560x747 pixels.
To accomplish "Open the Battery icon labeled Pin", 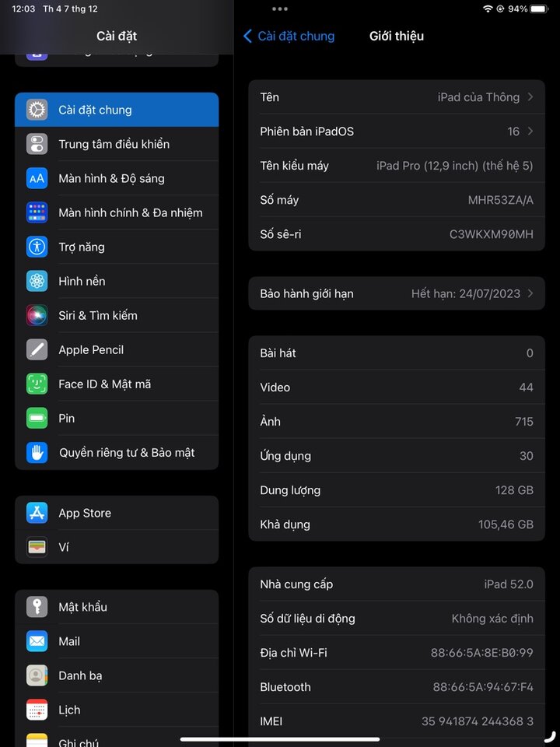I will point(37,419).
